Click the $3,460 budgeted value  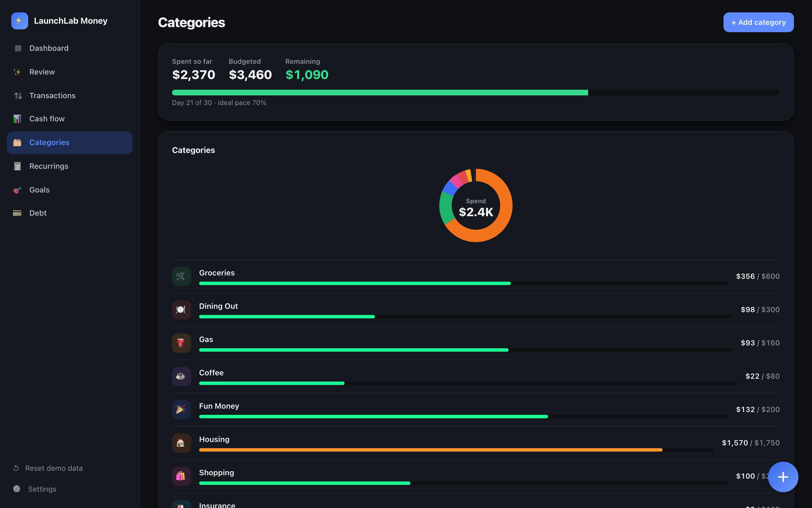point(250,75)
